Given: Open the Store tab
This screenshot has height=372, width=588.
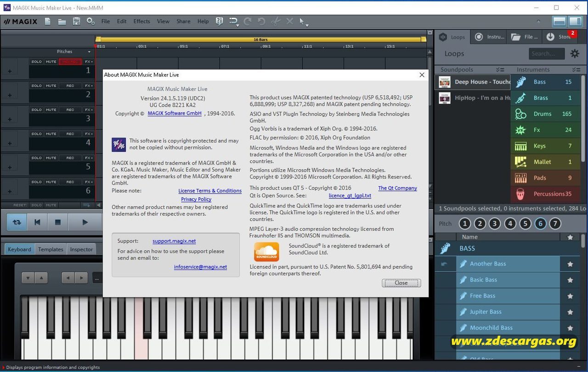Looking at the screenshot, I should [559, 37].
